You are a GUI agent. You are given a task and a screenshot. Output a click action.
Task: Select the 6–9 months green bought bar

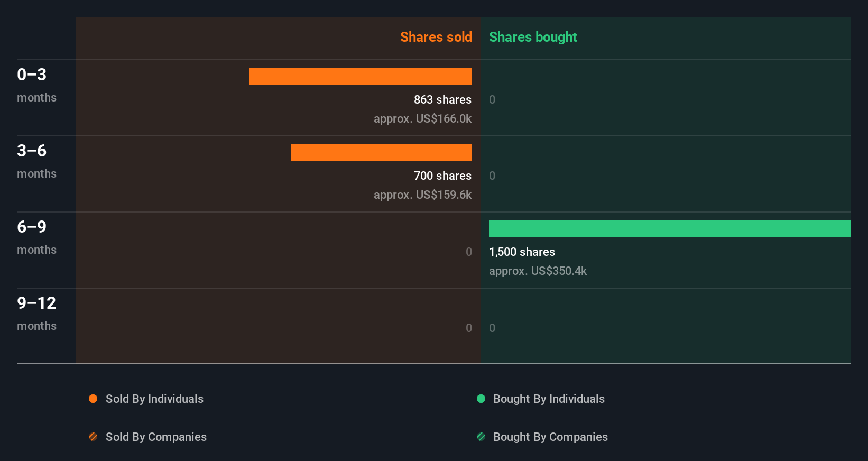[x=670, y=228]
